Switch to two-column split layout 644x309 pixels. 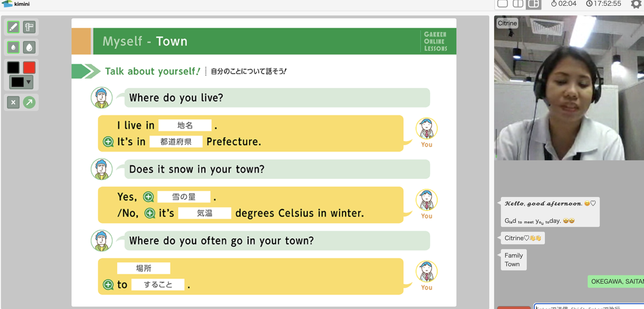pyautogui.click(x=518, y=4)
